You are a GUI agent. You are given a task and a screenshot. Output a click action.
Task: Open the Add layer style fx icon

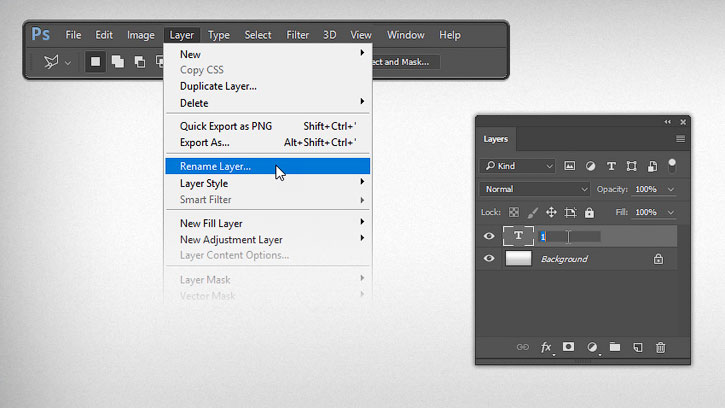[x=546, y=347]
